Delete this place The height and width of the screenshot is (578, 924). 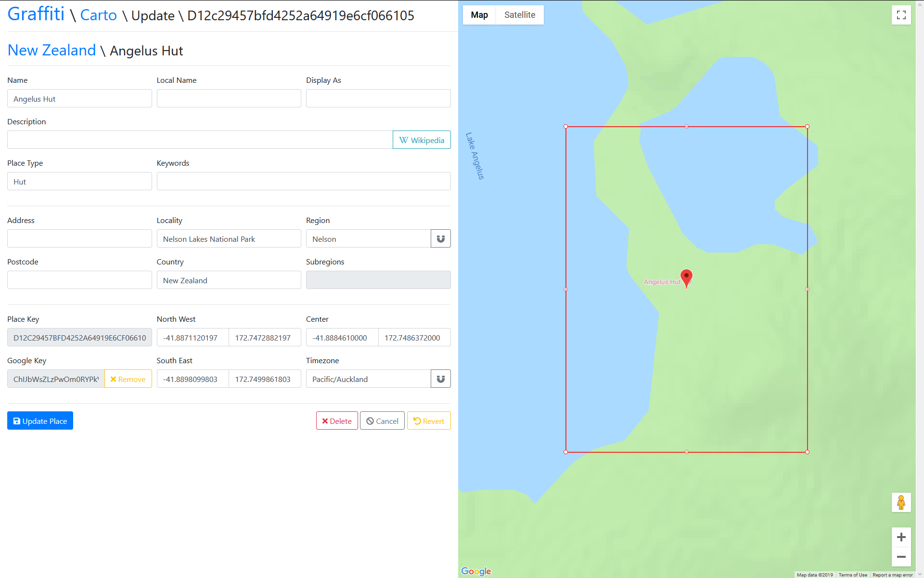tap(337, 421)
